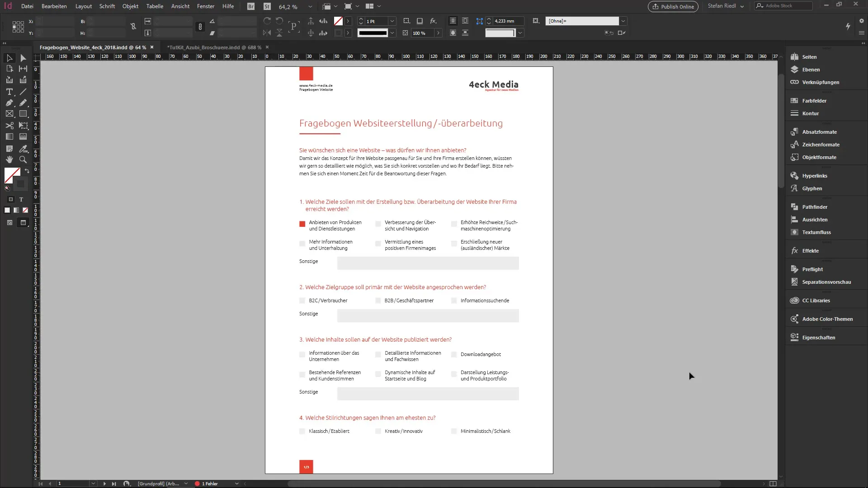This screenshot has width=868, height=488.
Task: Open the Bearbeiten menu
Action: (54, 6)
